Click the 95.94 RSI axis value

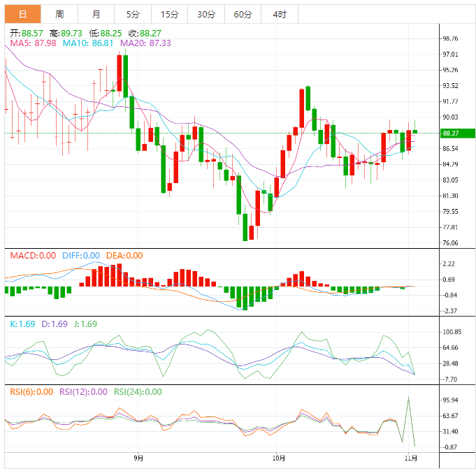pyautogui.click(x=450, y=400)
